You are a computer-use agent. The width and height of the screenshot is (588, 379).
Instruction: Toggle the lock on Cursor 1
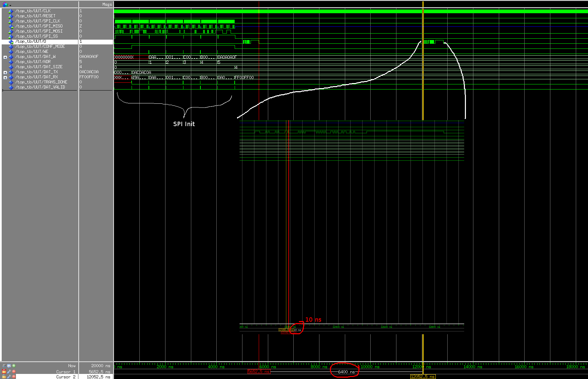[x=4, y=372]
